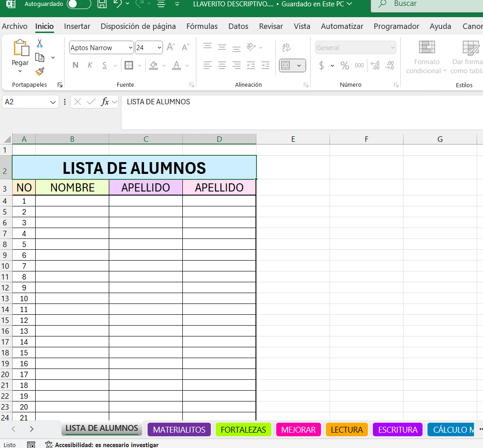Increase font size with the larger A icon
Viewport: 483px width, 448px height.
[x=171, y=47]
